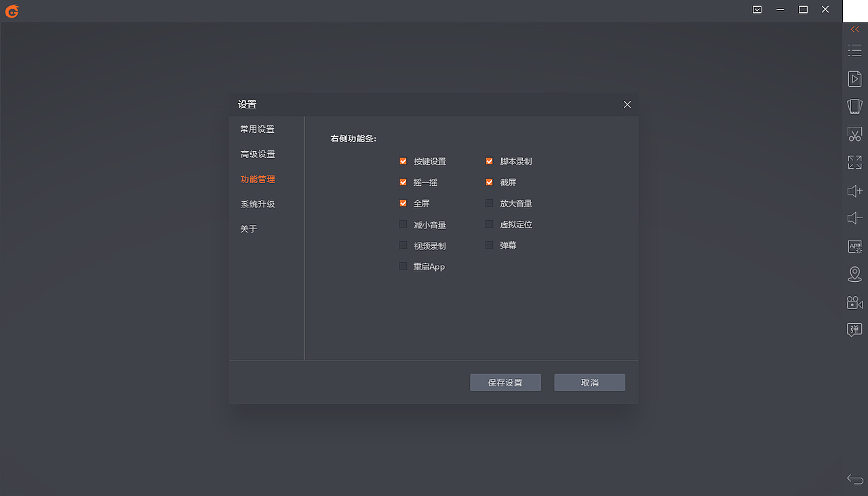
Task: Take a screenshot with the scissors icon
Action: (x=854, y=134)
